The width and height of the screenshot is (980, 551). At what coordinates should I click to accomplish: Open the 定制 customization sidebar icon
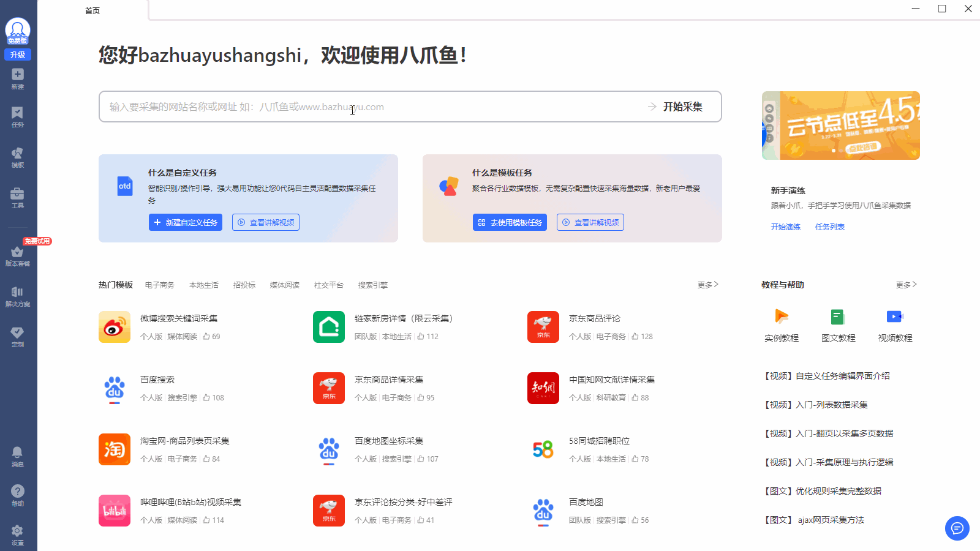pos(18,337)
